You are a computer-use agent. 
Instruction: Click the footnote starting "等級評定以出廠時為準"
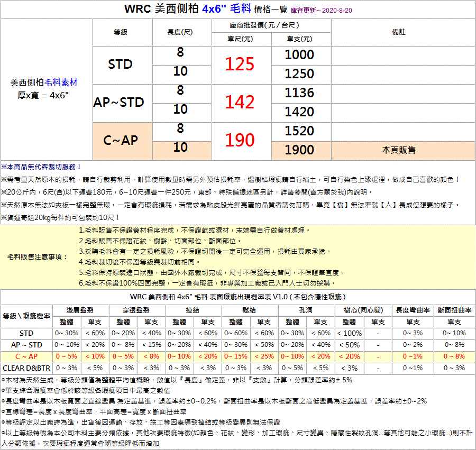click(x=141, y=423)
